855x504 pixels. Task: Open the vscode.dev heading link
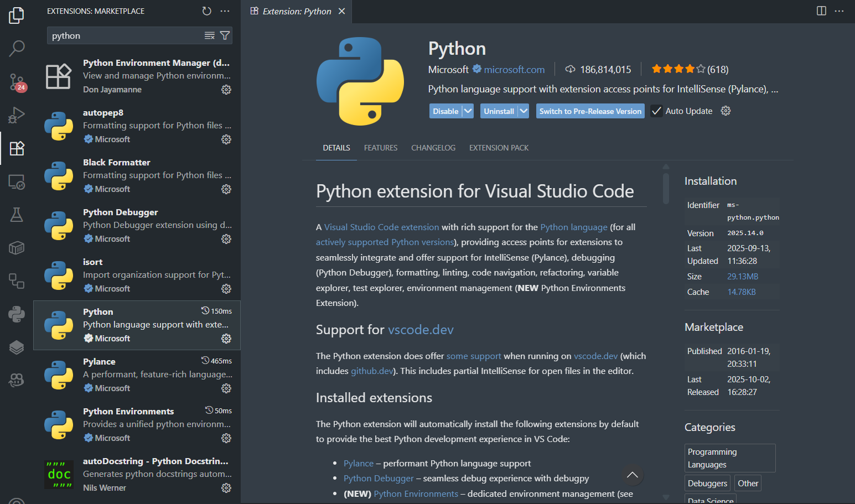[421, 330]
